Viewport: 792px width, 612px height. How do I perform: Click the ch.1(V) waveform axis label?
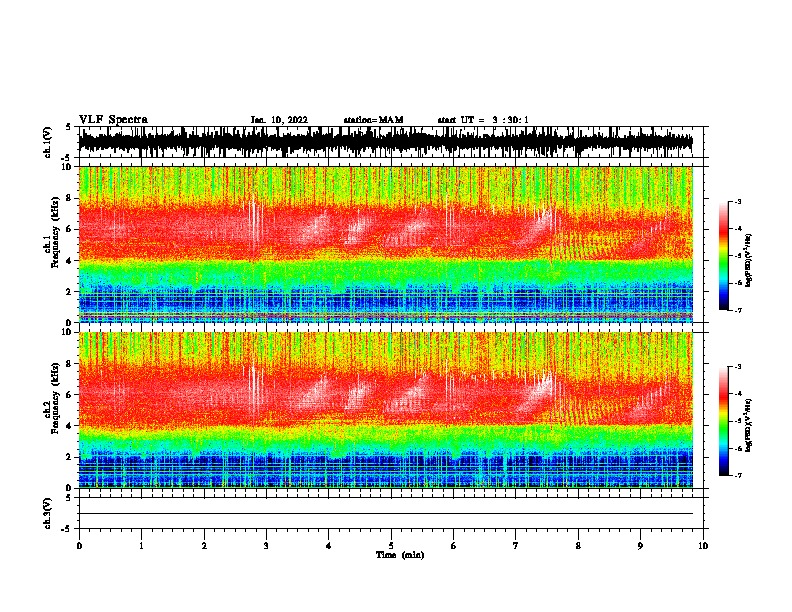[x=48, y=142]
